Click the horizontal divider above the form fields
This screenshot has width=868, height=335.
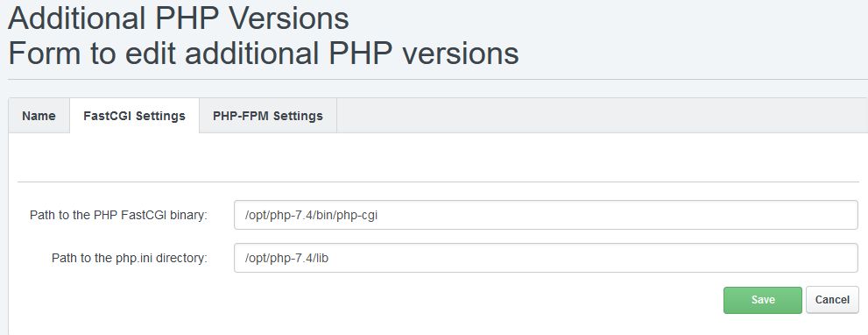pyautogui.click(x=439, y=182)
